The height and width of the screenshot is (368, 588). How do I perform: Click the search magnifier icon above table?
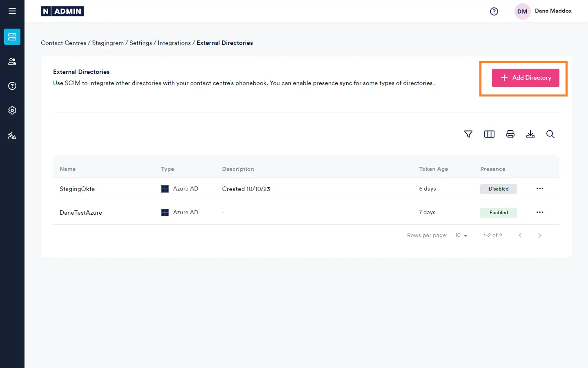coord(550,134)
